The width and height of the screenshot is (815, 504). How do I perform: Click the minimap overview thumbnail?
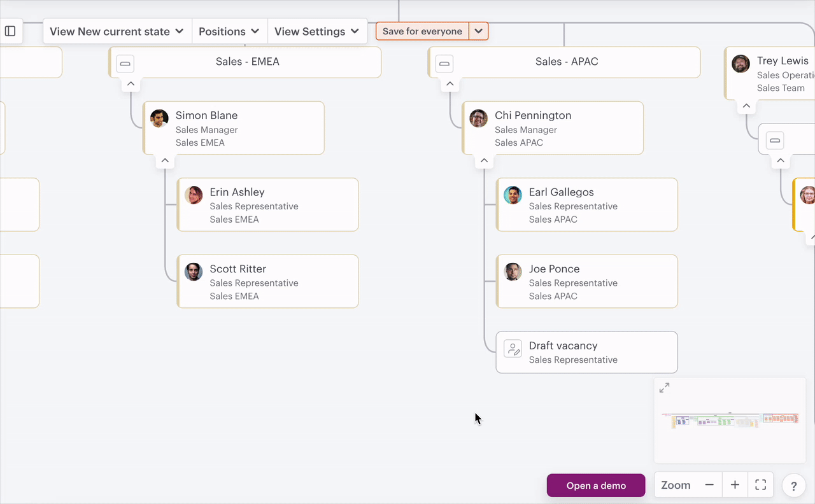click(730, 420)
